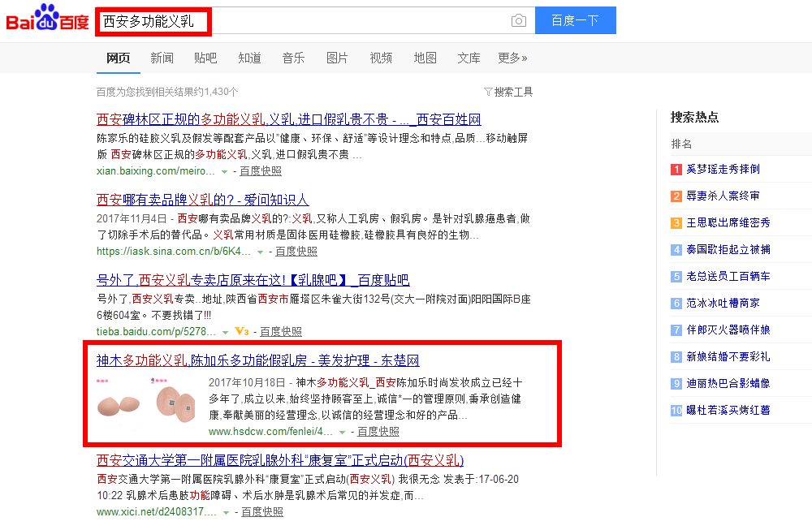Viewport: 812px width, 530px height.
Task: Click the tieba.baidu.com/p/5278... green URL
Action: coord(156,332)
